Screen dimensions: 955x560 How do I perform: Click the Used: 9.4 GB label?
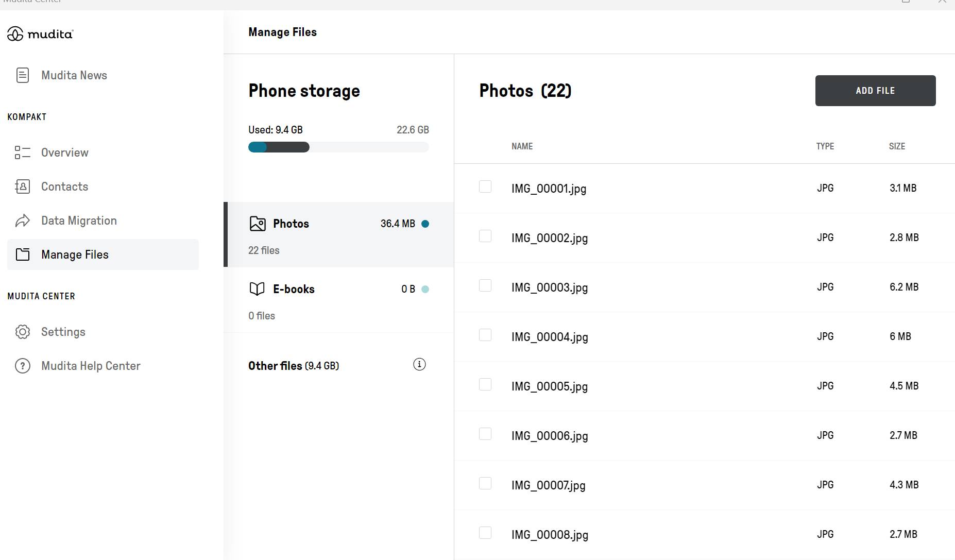coord(276,130)
